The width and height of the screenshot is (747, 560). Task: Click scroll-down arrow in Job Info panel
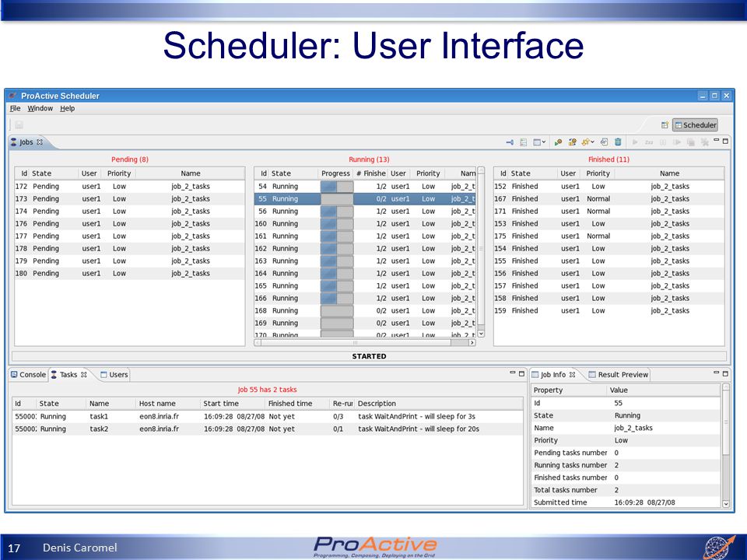tap(725, 503)
